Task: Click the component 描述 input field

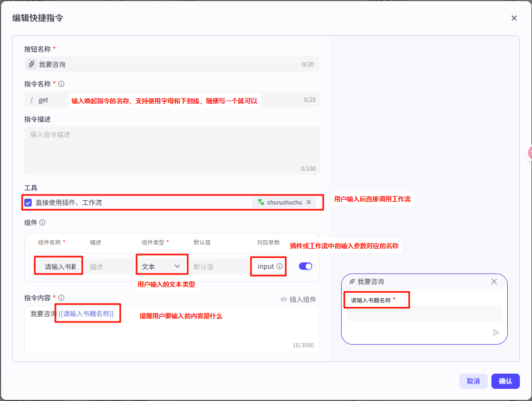Action: point(110,267)
